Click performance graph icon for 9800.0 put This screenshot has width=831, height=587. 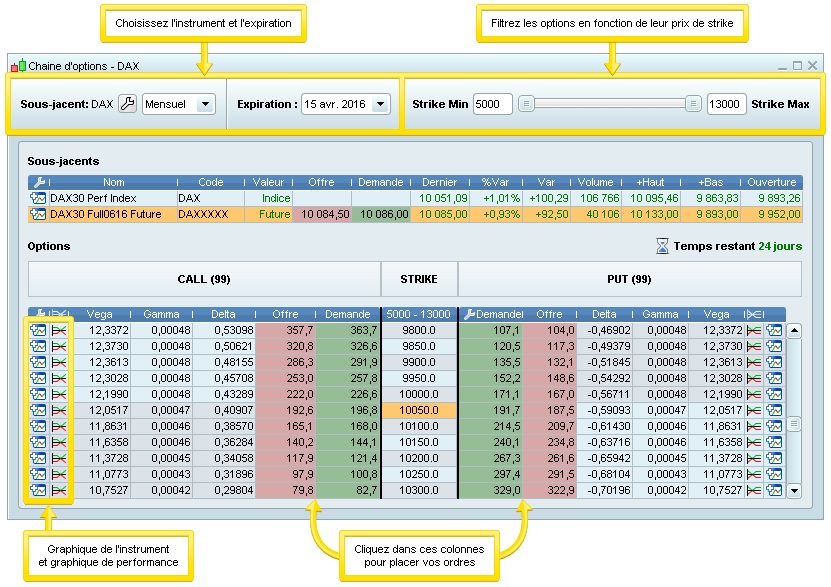754,330
